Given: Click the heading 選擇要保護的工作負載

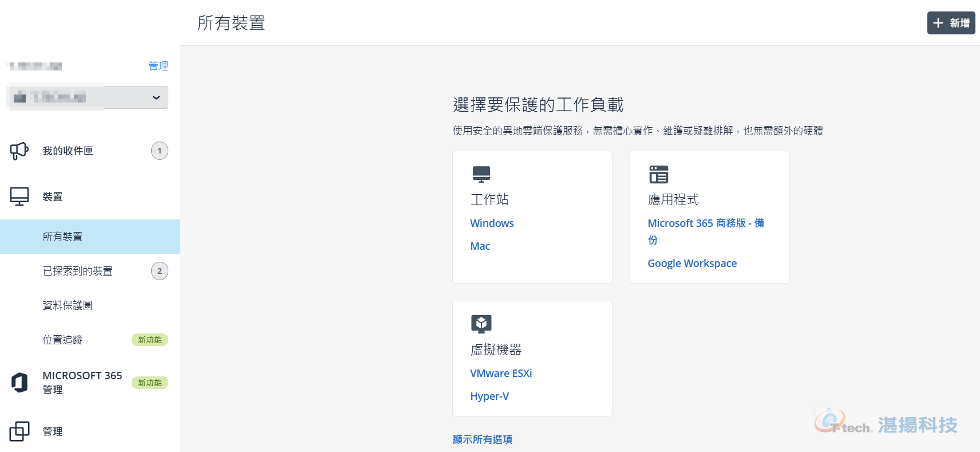Looking at the screenshot, I should tap(538, 105).
